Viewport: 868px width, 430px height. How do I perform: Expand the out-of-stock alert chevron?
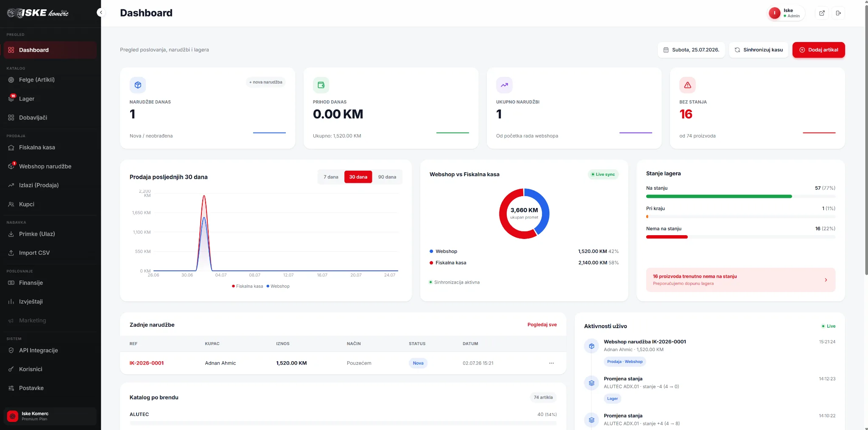826,280
